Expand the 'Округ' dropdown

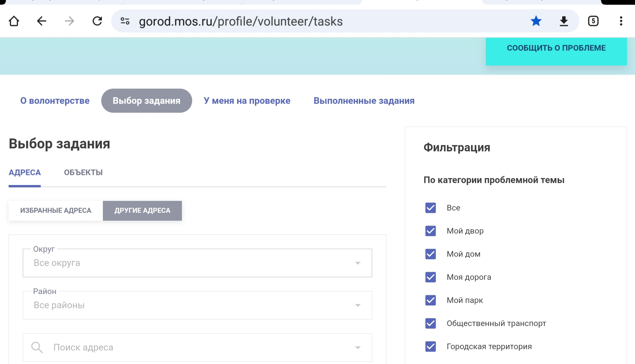pyautogui.click(x=197, y=263)
